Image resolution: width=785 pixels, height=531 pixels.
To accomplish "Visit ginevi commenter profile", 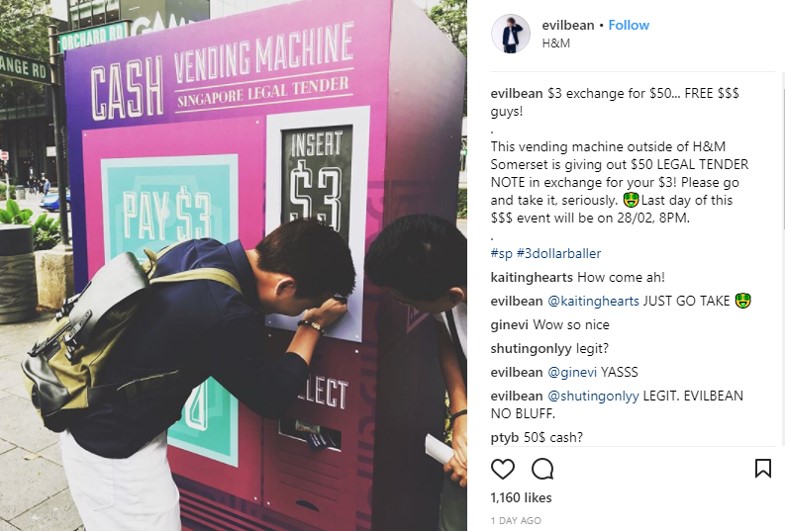I will click(x=509, y=325).
